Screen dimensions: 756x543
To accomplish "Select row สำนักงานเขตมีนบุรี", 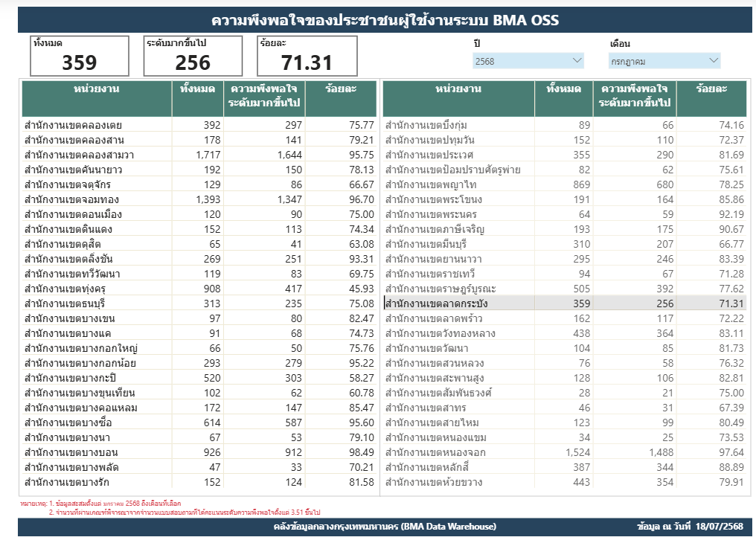I will tap(565, 244).
